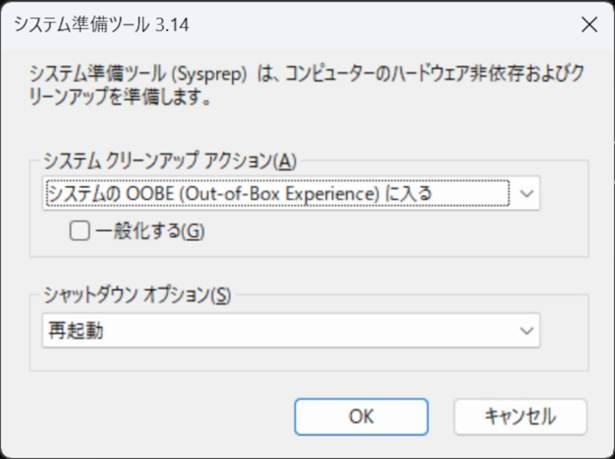
Task: Open the 再起動 combo box
Action: click(x=291, y=330)
